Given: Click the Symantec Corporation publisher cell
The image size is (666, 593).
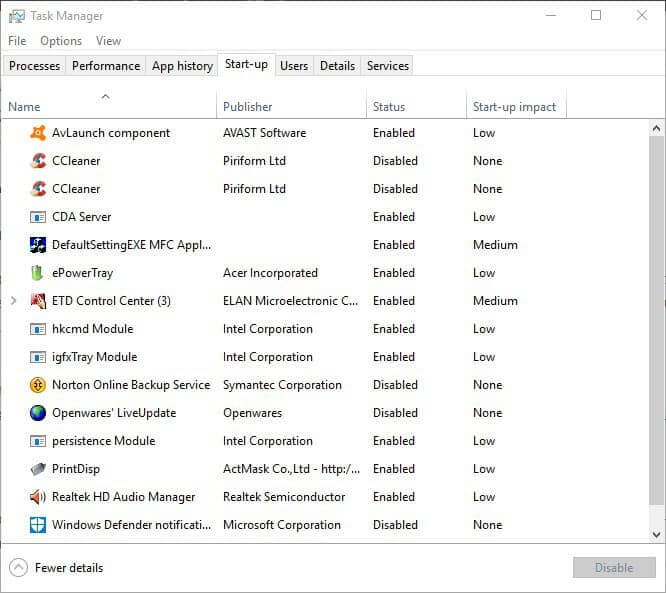Looking at the screenshot, I should pos(282,385).
